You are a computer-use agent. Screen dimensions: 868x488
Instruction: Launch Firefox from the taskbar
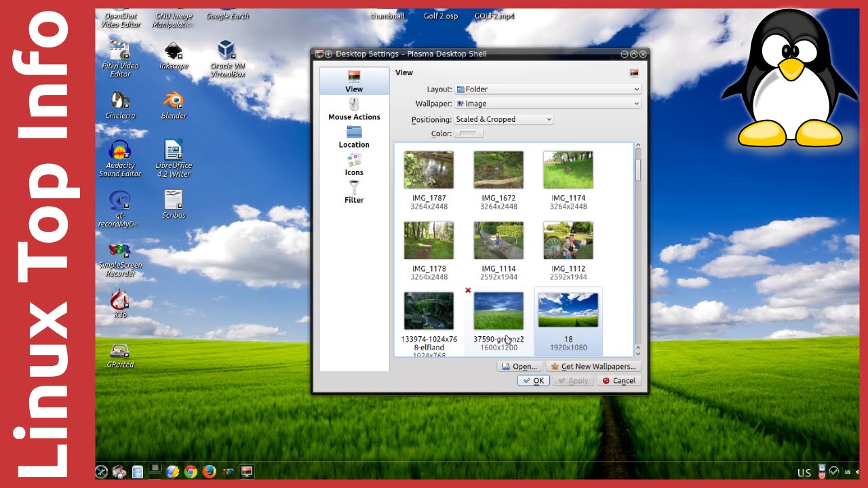(x=209, y=472)
